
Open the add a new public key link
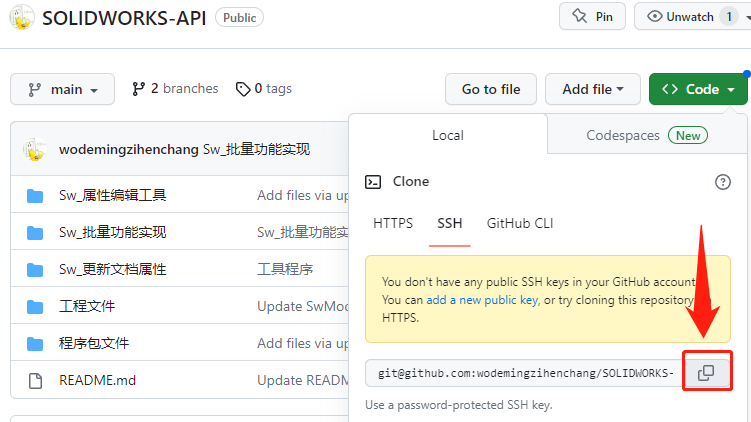482,300
